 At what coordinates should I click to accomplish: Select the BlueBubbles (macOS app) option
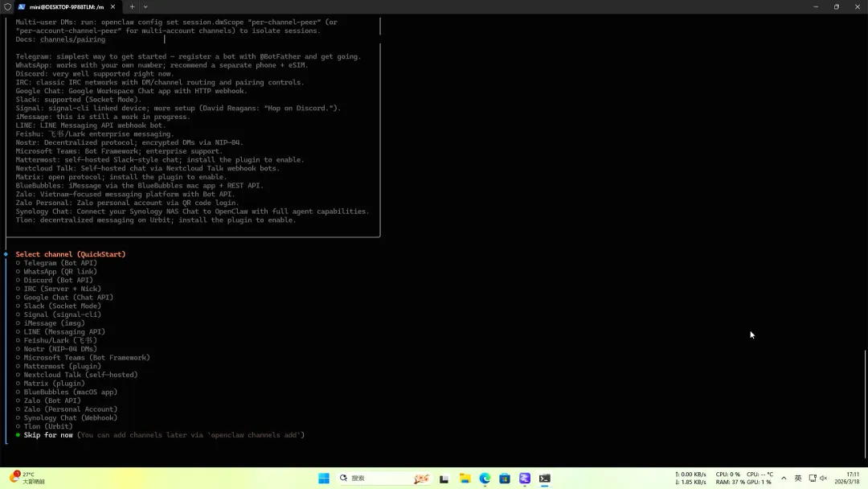tap(67, 392)
